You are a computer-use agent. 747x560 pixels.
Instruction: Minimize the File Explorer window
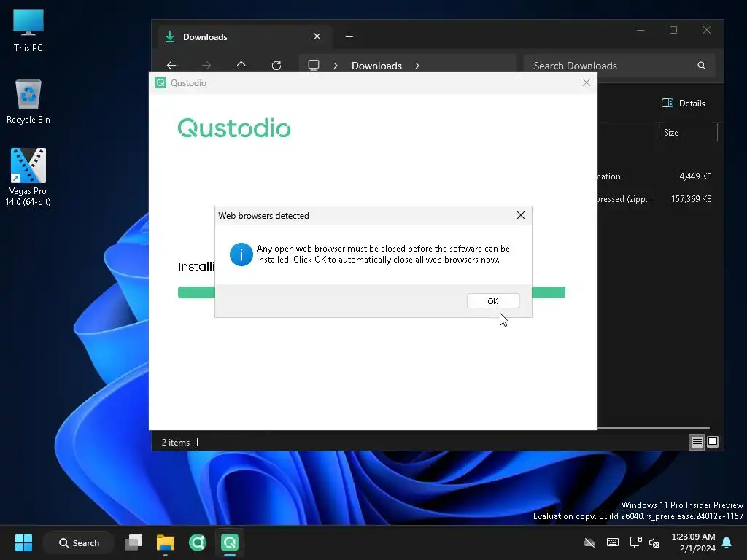pos(640,30)
